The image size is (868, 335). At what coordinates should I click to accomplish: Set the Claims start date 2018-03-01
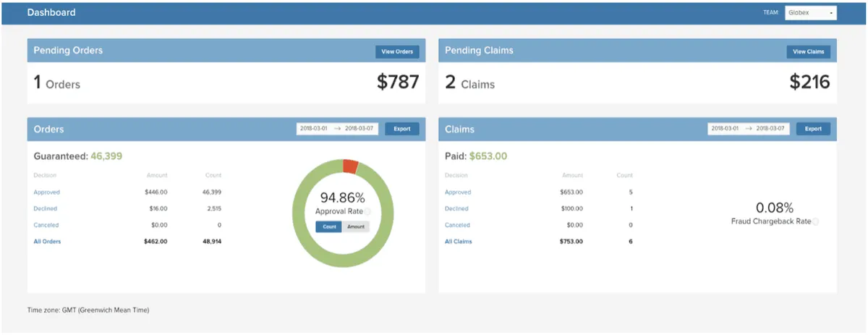click(x=726, y=129)
